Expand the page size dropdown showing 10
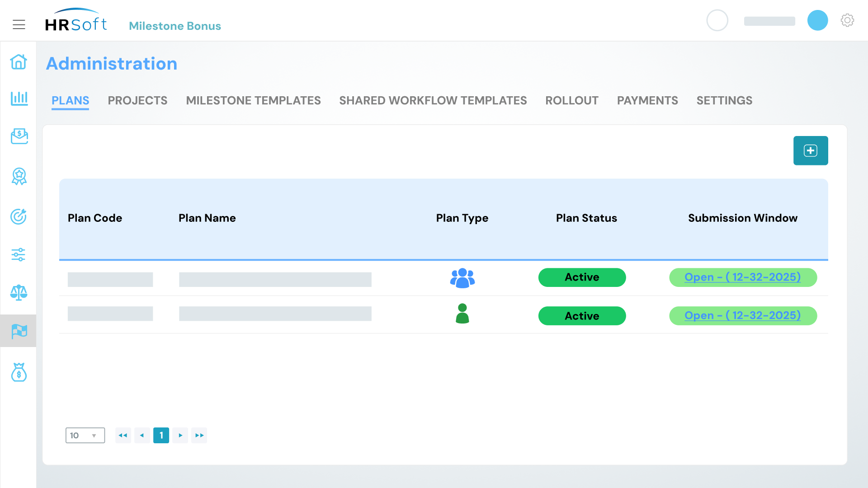 (x=85, y=435)
